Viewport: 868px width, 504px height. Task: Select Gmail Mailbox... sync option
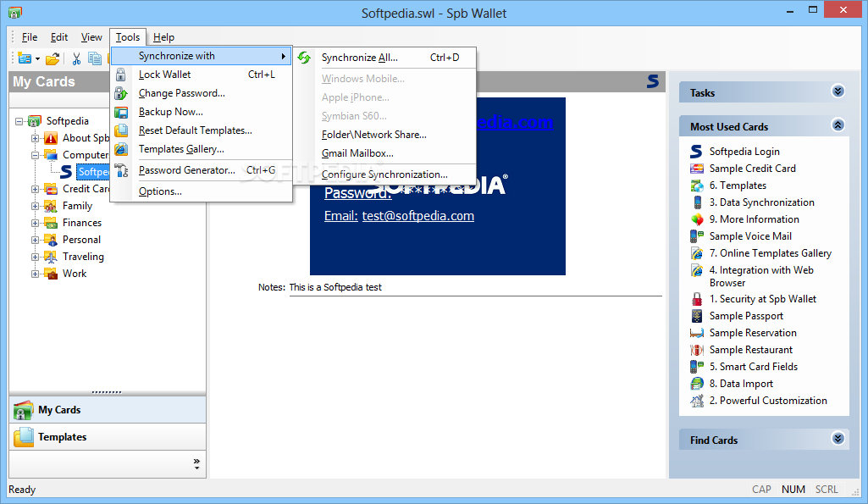click(384, 153)
